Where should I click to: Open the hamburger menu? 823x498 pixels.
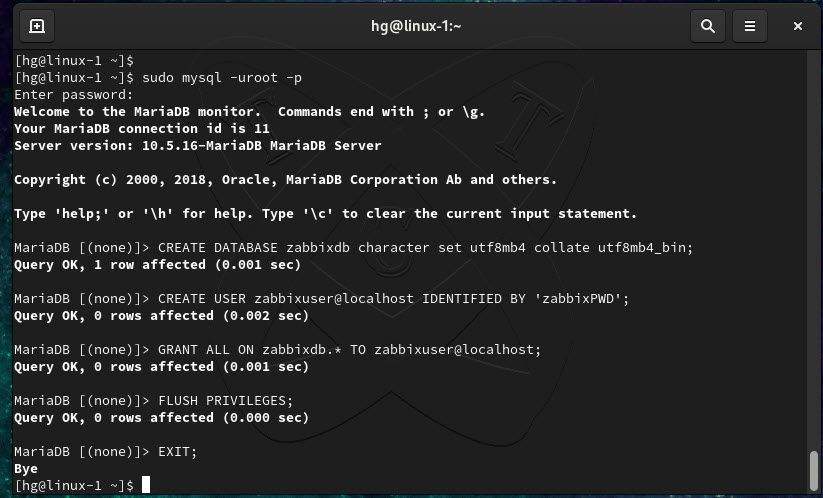pyautogui.click(x=750, y=26)
